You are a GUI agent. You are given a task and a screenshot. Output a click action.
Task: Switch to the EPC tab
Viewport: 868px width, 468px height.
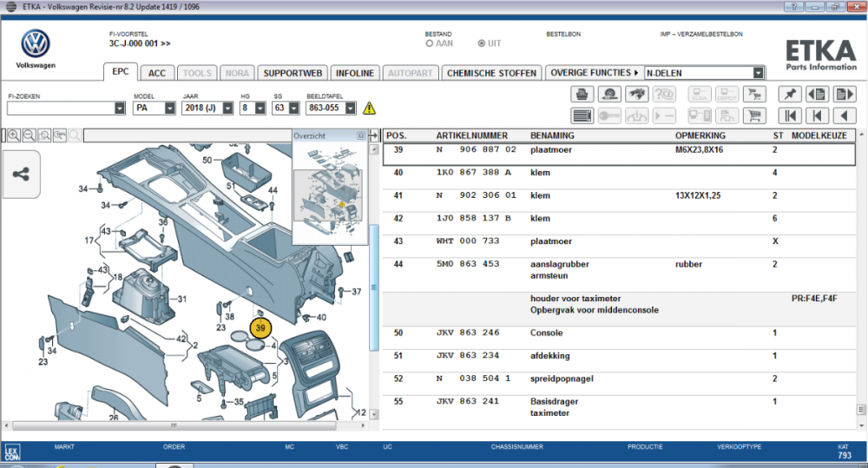tap(120, 72)
